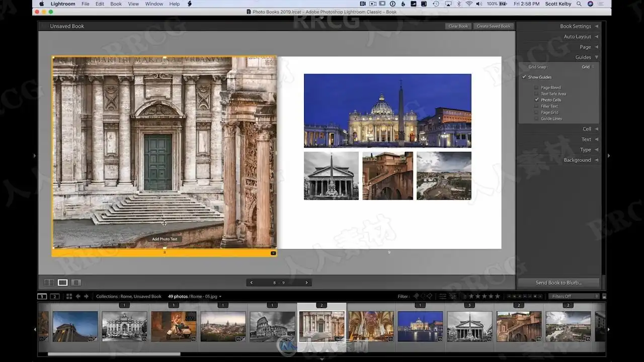The height and width of the screenshot is (362, 644).
Task: Collapse the right panel group
Action: [x=609, y=156]
